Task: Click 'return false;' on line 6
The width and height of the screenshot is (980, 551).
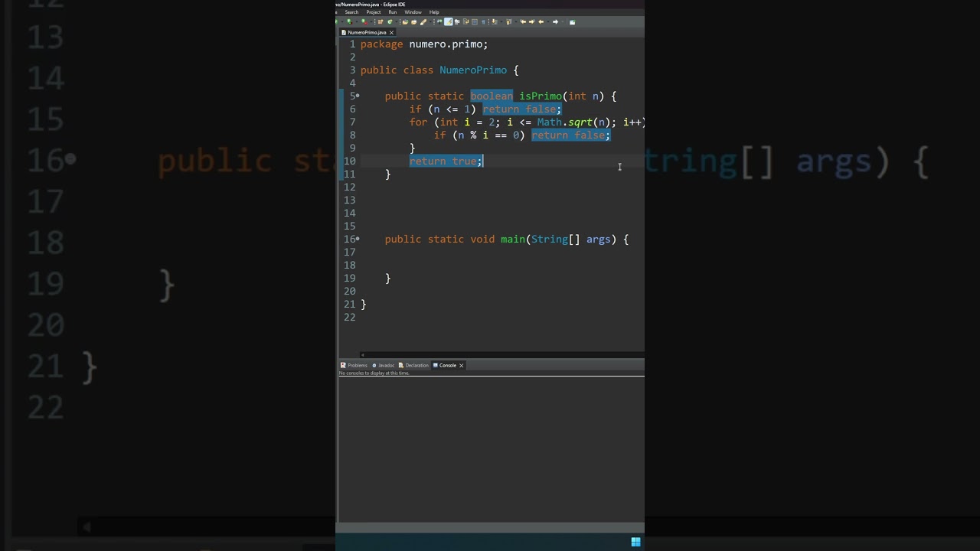Action: click(x=522, y=109)
